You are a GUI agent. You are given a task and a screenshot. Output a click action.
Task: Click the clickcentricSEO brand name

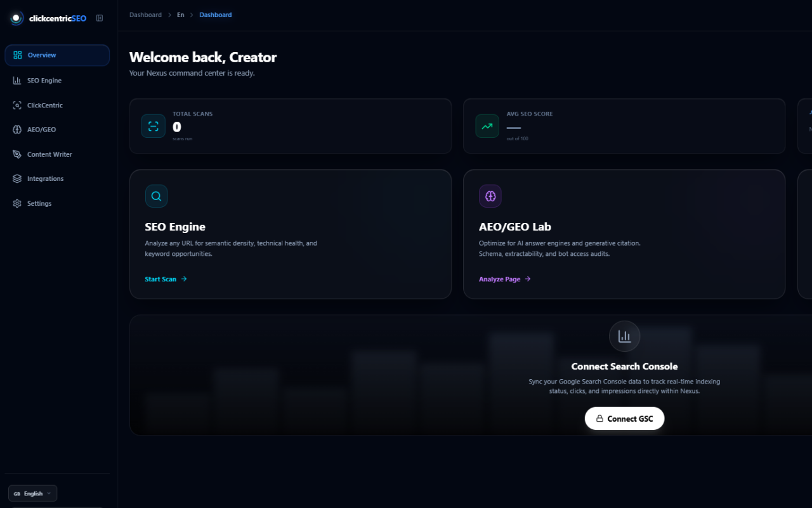58,18
